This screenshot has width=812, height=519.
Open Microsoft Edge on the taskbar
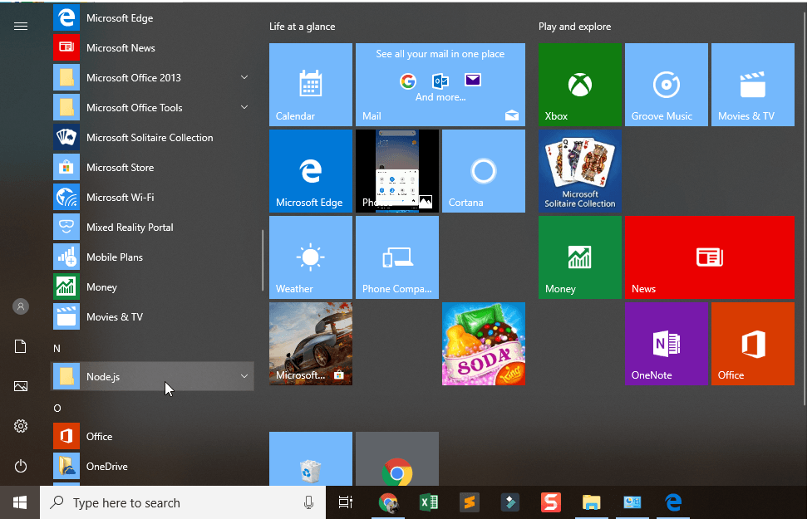point(673,502)
